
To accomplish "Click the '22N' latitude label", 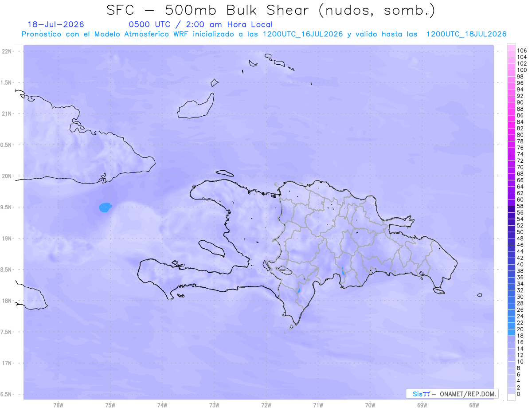I will tap(7, 51).
